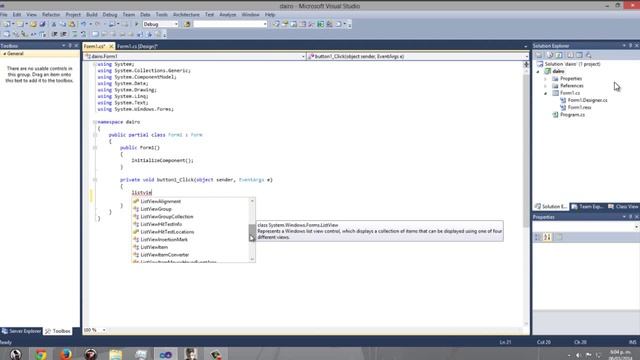Expand the References folder in Solution Explorer
Viewport: 640px width, 360px height.
(x=545, y=86)
